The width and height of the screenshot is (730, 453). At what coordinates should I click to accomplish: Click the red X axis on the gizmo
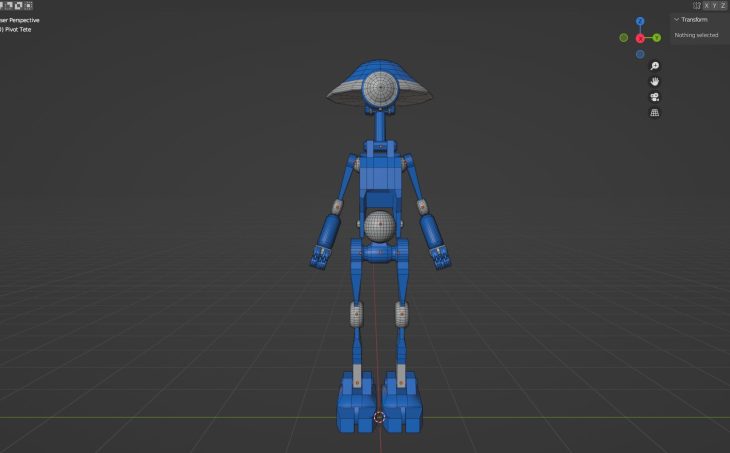[640, 38]
